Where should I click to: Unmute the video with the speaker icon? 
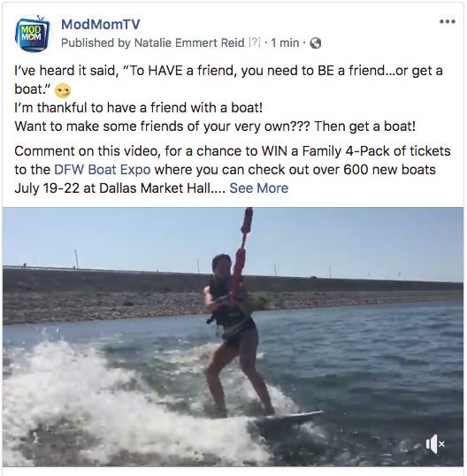(x=435, y=444)
